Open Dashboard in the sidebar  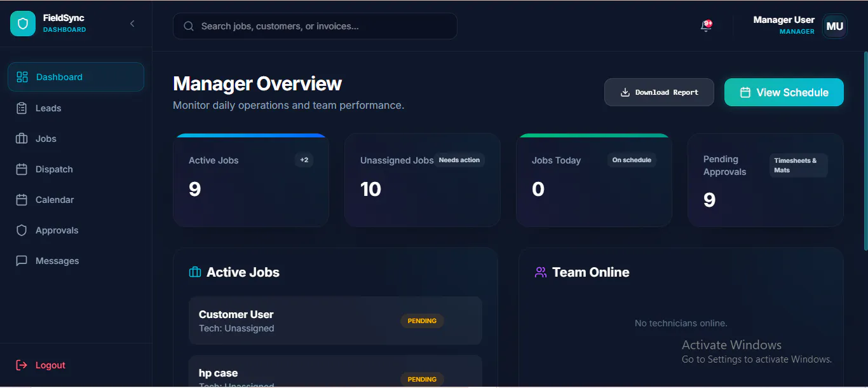76,77
